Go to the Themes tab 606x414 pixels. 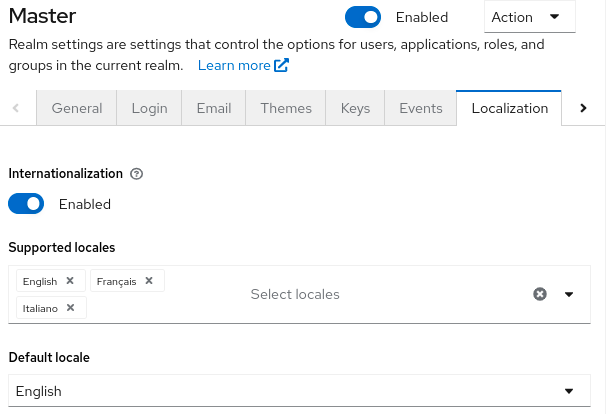click(286, 108)
